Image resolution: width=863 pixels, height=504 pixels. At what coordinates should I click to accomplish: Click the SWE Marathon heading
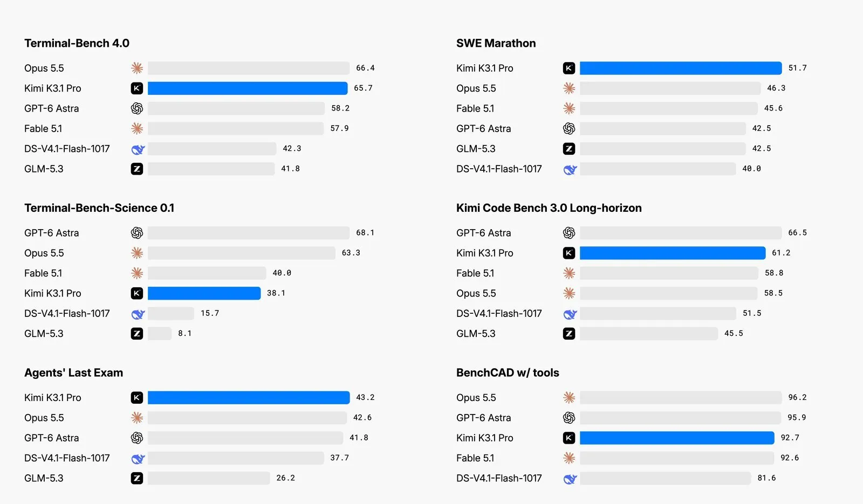(496, 43)
